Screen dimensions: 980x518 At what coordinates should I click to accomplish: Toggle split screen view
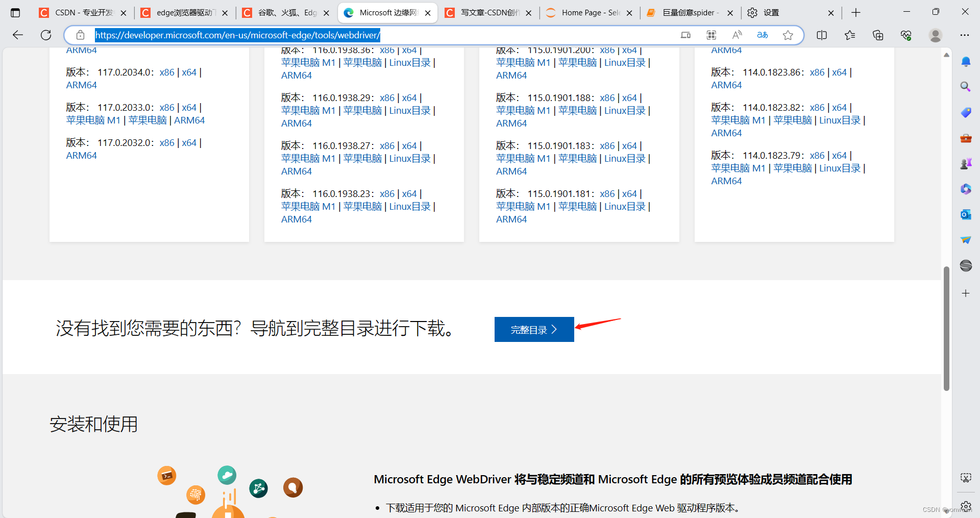pyautogui.click(x=822, y=35)
